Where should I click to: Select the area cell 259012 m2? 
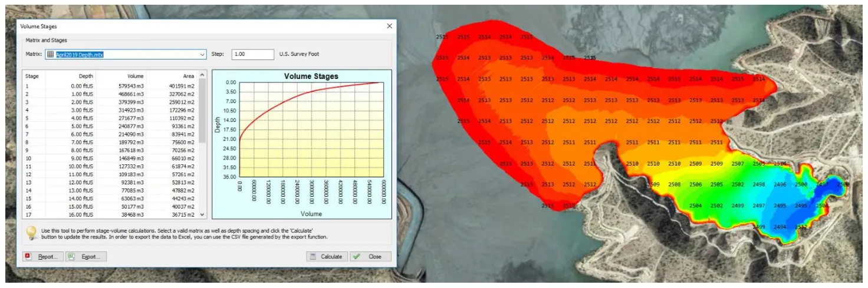coord(182,102)
